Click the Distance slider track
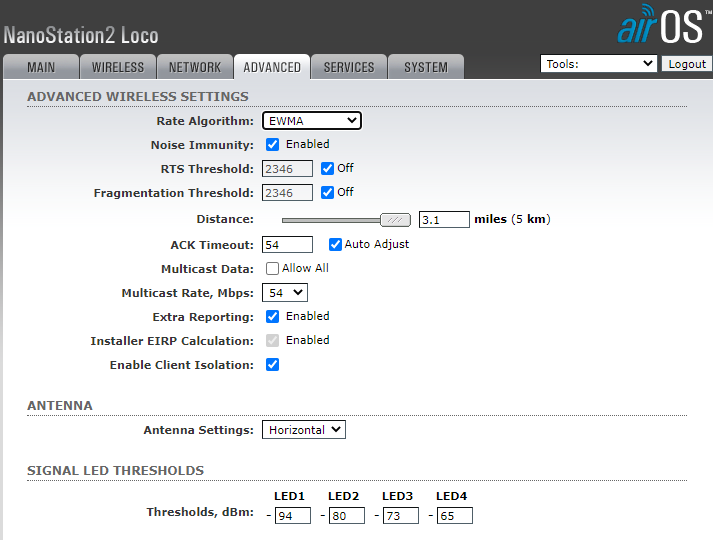The height and width of the screenshot is (540, 713). click(x=331, y=220)
